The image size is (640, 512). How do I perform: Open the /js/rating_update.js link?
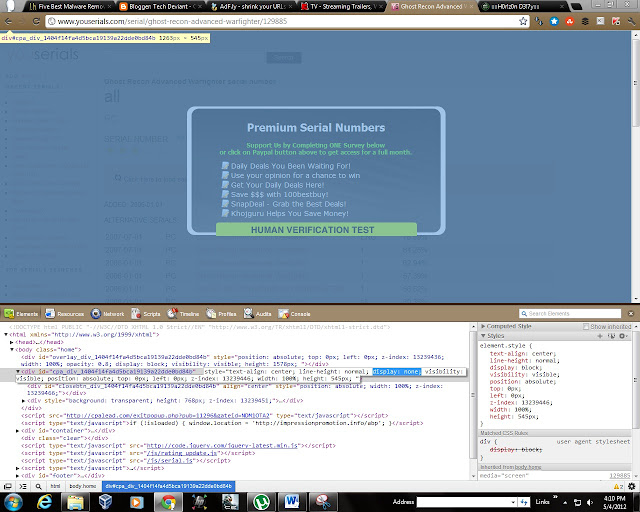pos(182,453)
